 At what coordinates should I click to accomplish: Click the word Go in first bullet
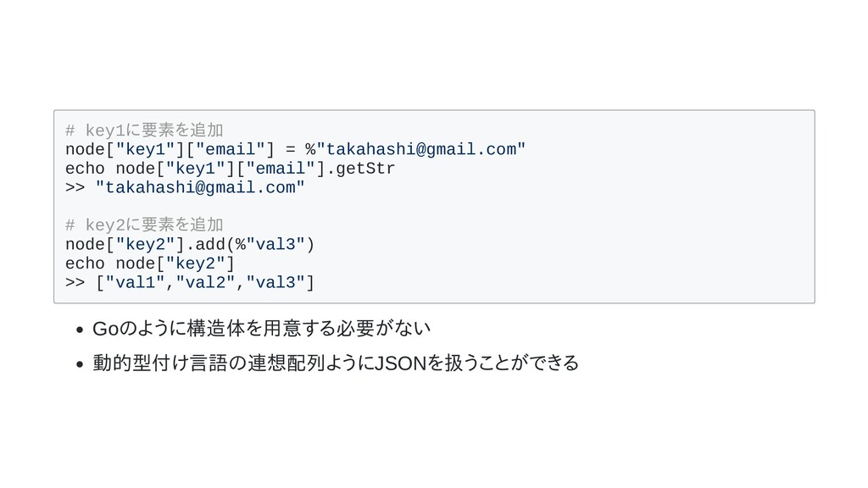point(106,329)
